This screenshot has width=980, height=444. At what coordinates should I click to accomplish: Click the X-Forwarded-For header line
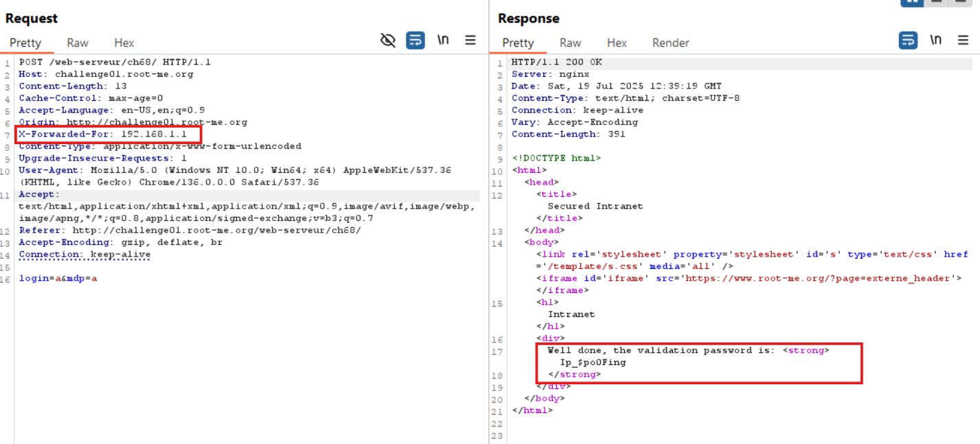point(102,134)
